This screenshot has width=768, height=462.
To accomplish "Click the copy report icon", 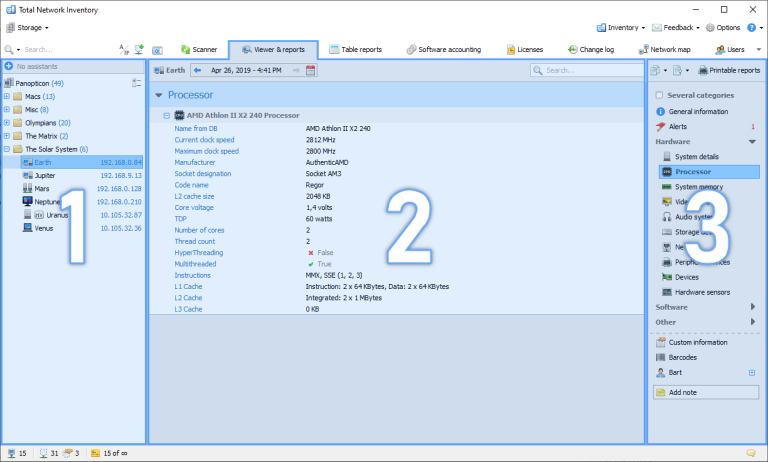I will pos(655,71).
